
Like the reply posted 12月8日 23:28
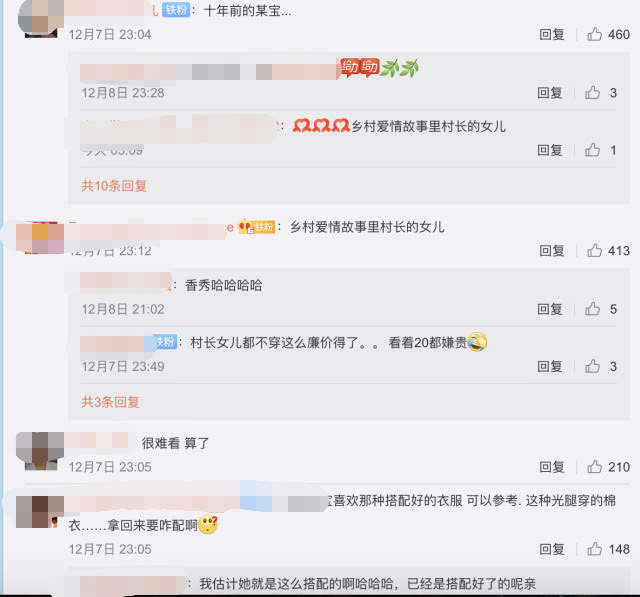click(x=592, y=93)
